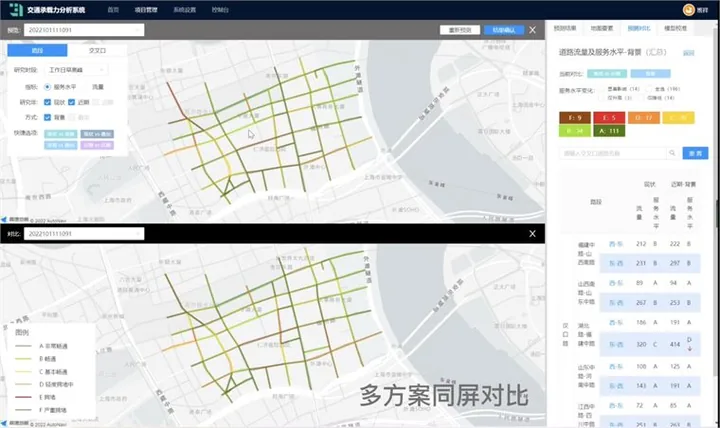Focus the road or intersection name search field
This screenshot has width=720, height=428.
point(613,153)
